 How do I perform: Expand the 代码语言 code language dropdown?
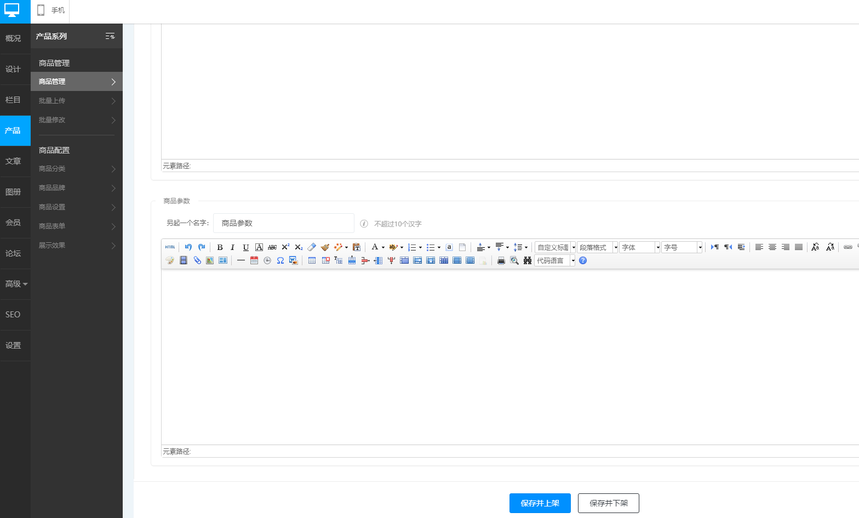pos(555,261)
